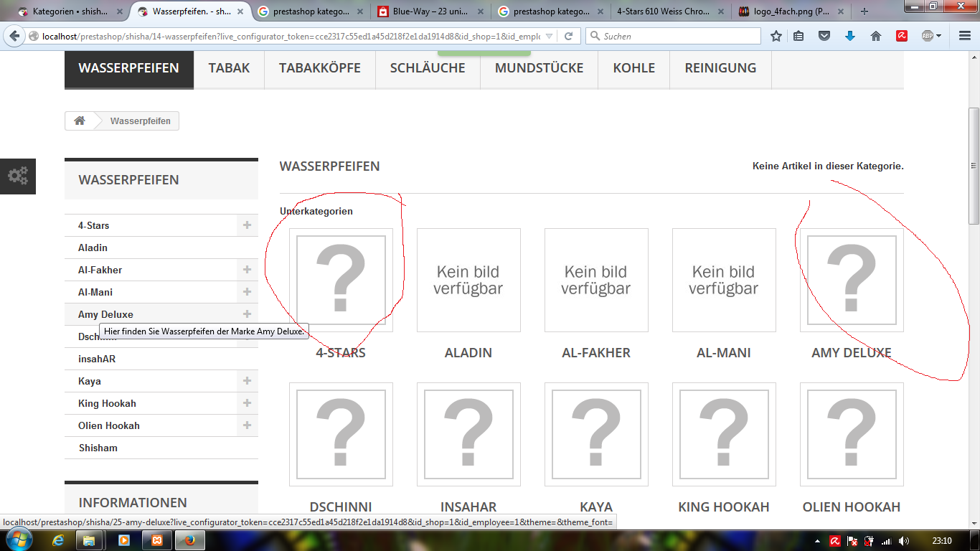Viewport: 980px width, 551px height.
Task: Click the Firefox taskbar icon
Action: (x=190, y=540)
